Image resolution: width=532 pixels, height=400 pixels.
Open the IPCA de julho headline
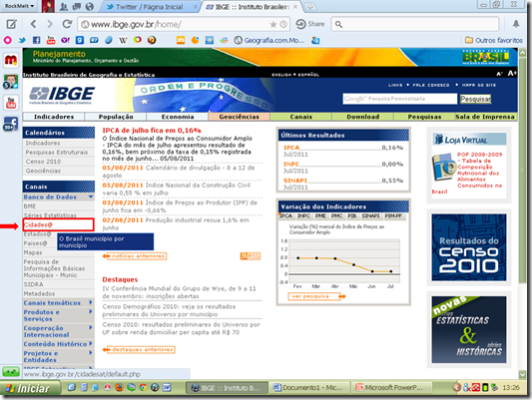click(x=152, y=130)
